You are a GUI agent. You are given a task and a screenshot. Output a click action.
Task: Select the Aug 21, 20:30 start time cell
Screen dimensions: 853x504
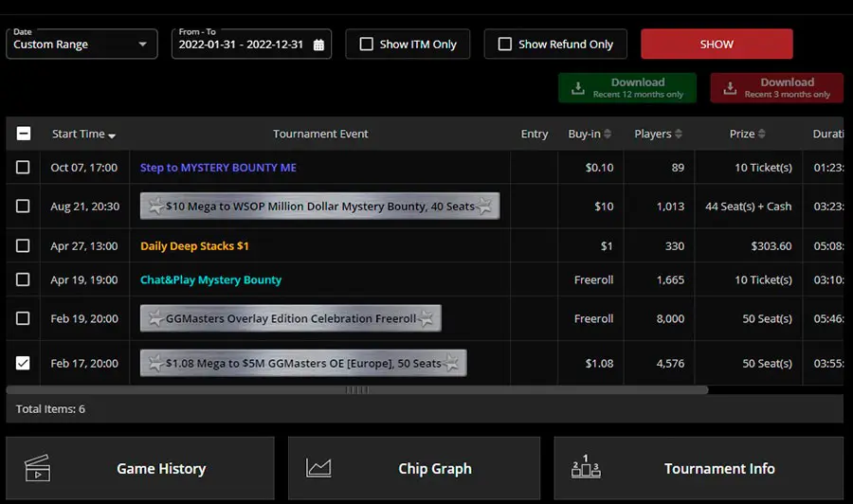(x=85, y=207)
